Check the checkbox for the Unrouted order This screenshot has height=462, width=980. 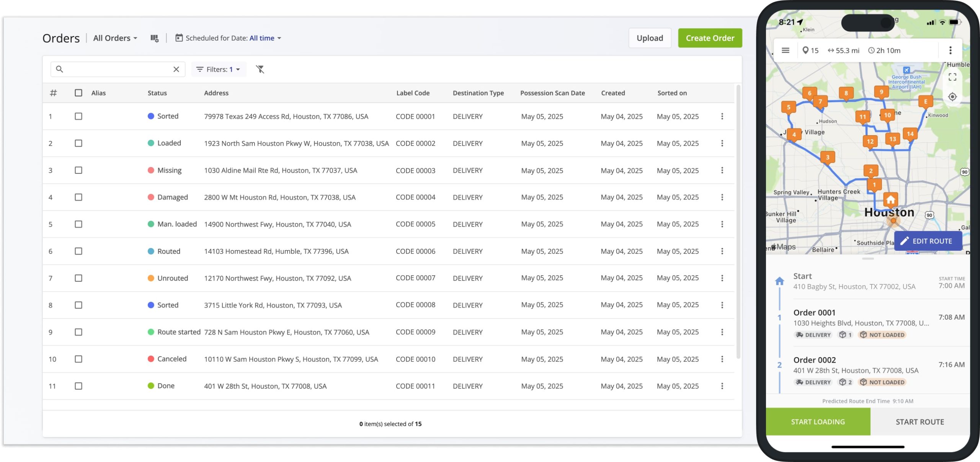point(78,278)
